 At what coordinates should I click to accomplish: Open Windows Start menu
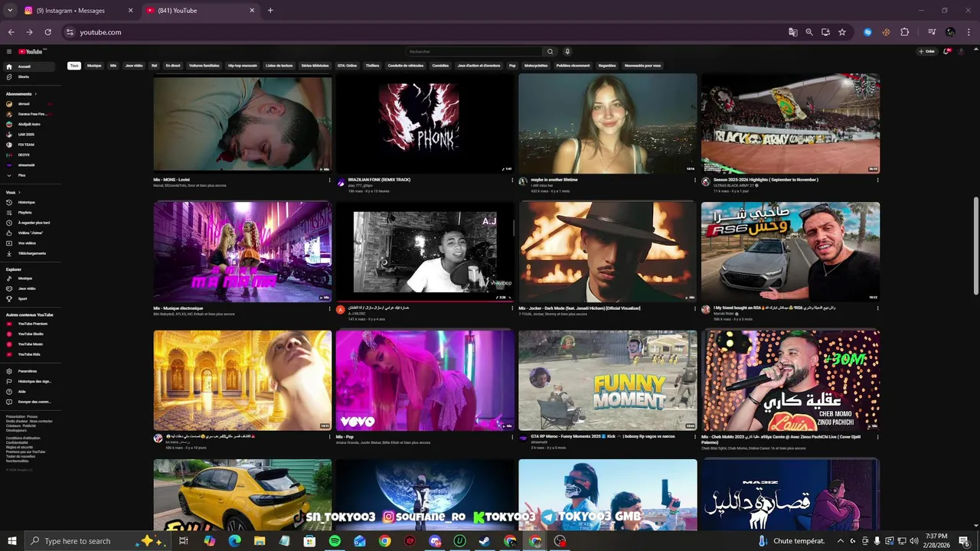tap(11, 541)
